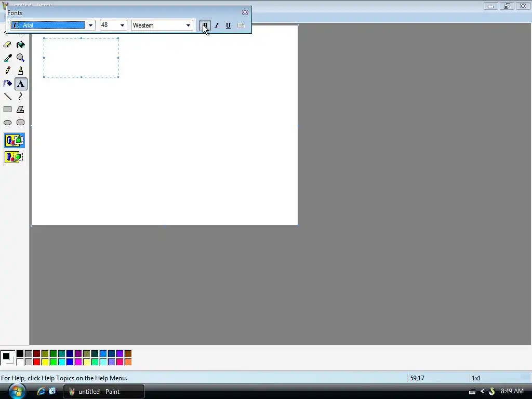
Task: Select the Polygon shape tool
Action: click(x=20, y=110)
